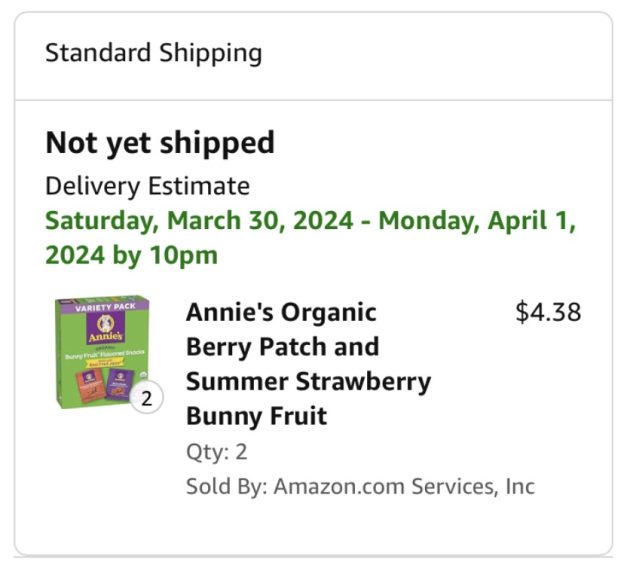630x568 pixels.
Task: Click the Amazon.com Services, Inc seller name
Action: [x=404, y=487]
